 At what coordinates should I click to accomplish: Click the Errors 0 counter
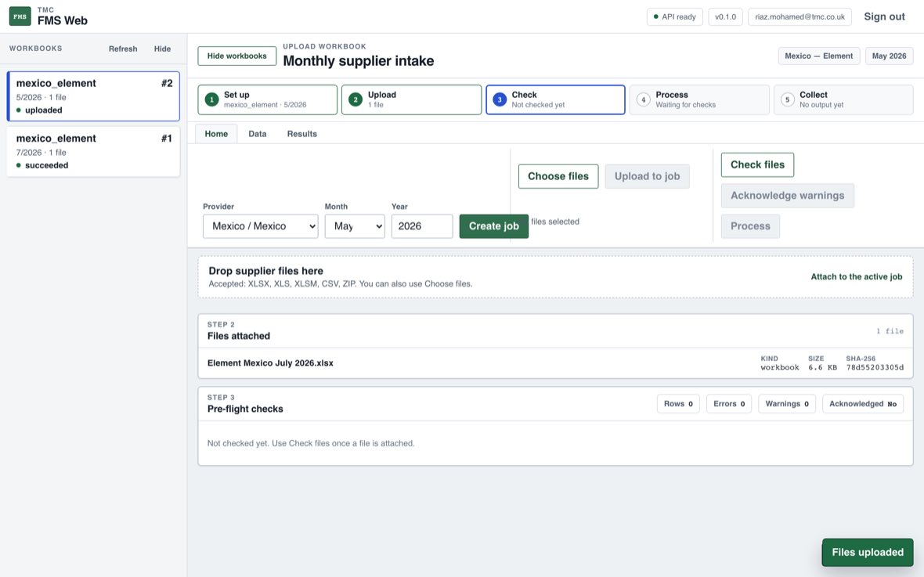click(x=729, y=404)
